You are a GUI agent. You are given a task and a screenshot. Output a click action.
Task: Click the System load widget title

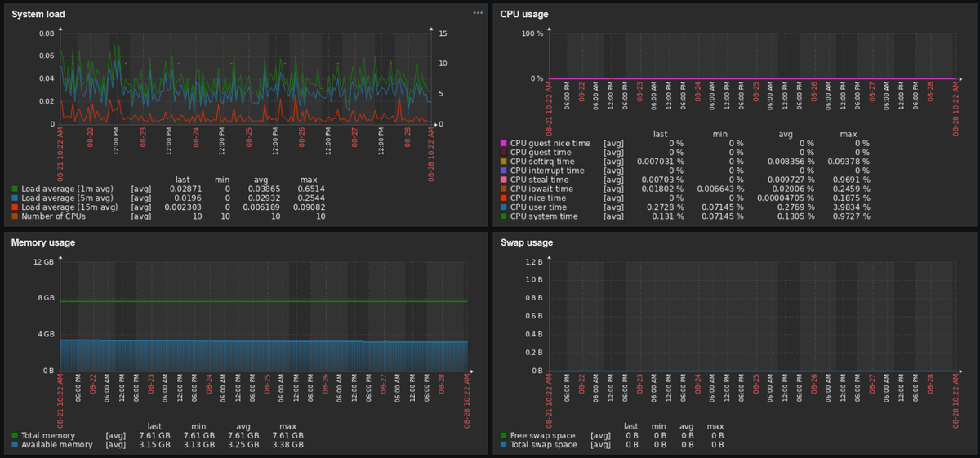(x=38, y=14)
